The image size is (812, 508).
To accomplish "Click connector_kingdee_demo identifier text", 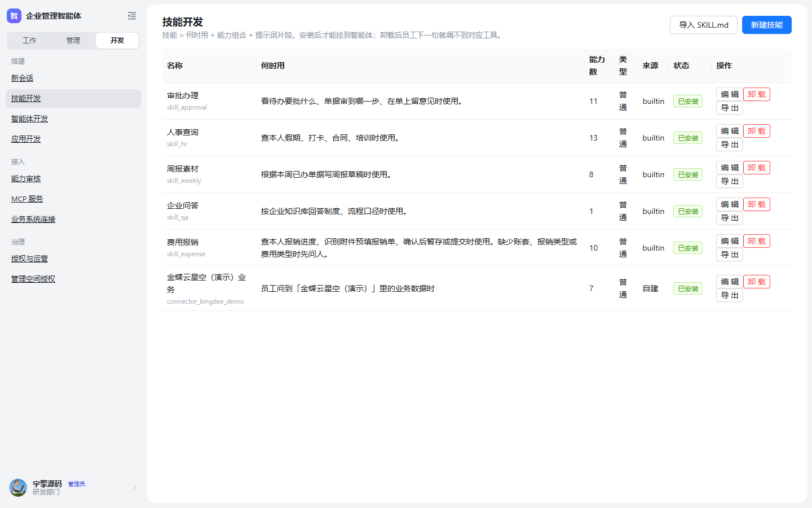I will tap(205, 301).
